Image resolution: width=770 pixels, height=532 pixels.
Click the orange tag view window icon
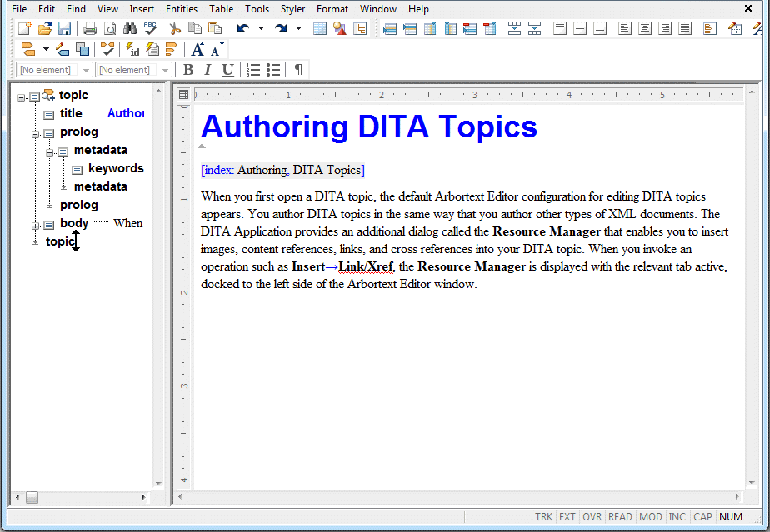710,28
